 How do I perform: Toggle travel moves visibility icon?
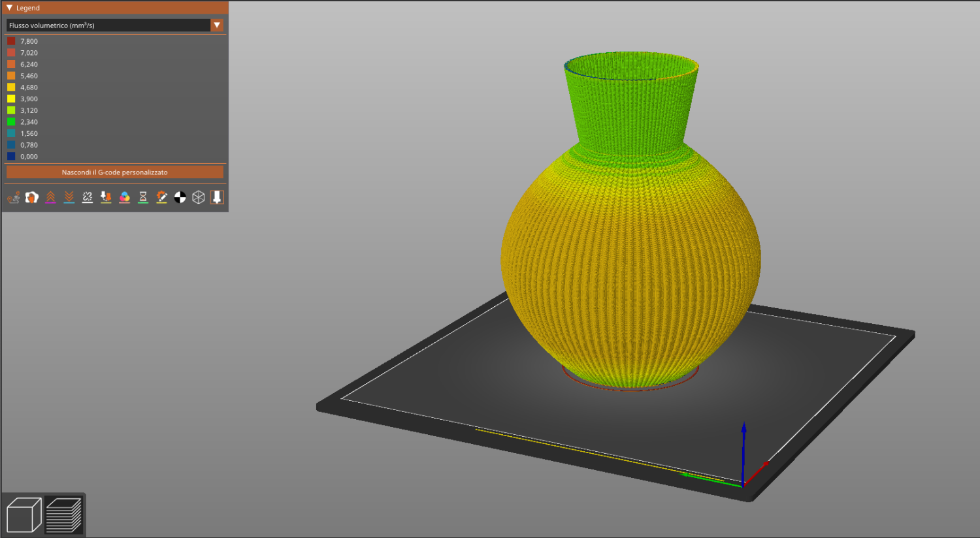[13, 197]
